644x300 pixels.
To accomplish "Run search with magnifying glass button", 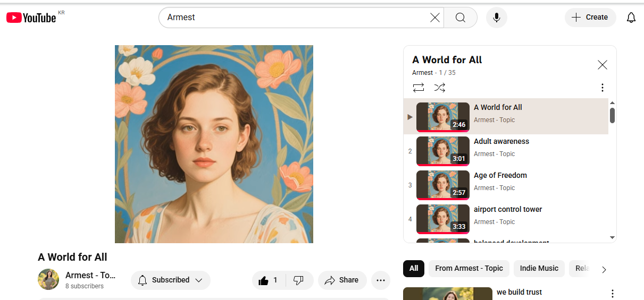I will (x=461, y=18).
